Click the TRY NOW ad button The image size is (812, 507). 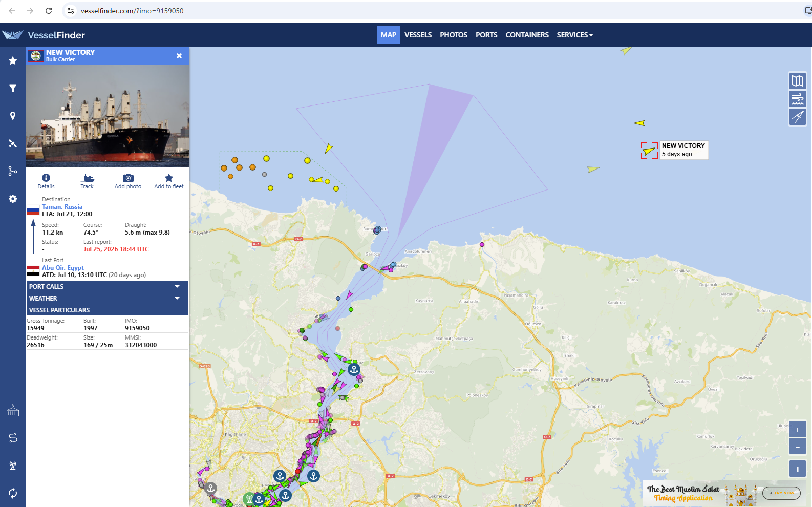(781, 493)
